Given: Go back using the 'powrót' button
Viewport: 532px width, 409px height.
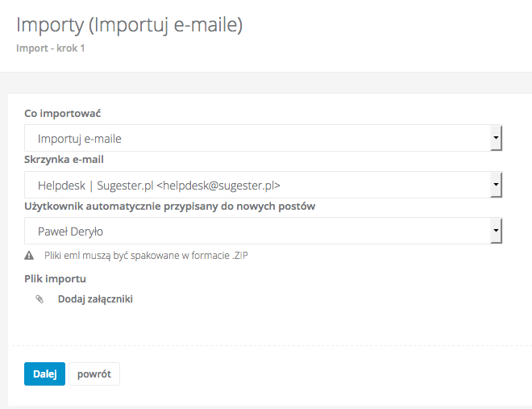Looking at the screenshot, I should [94, 374].
